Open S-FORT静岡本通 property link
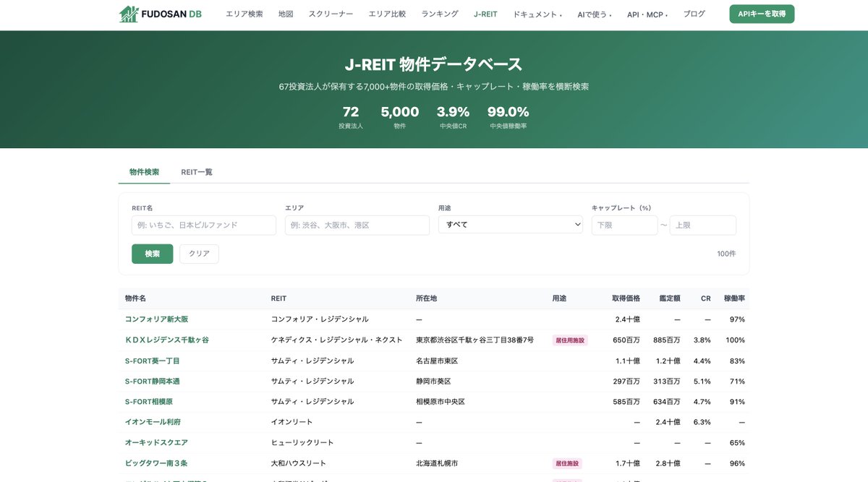This screenshot has width=868, height=482. click(x=152, y=381)
